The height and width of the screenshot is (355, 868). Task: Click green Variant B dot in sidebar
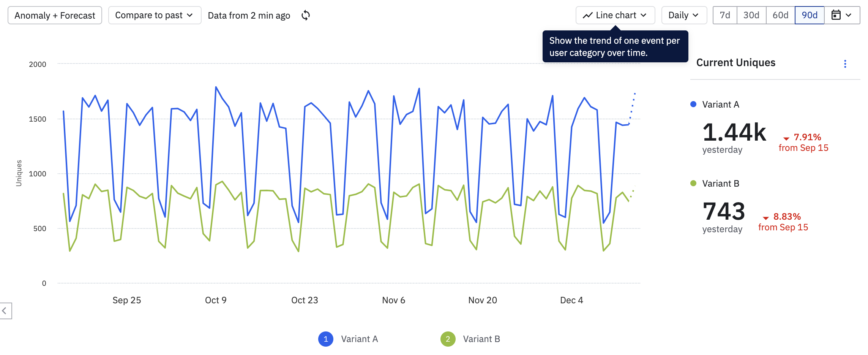[x=693, y=183]
